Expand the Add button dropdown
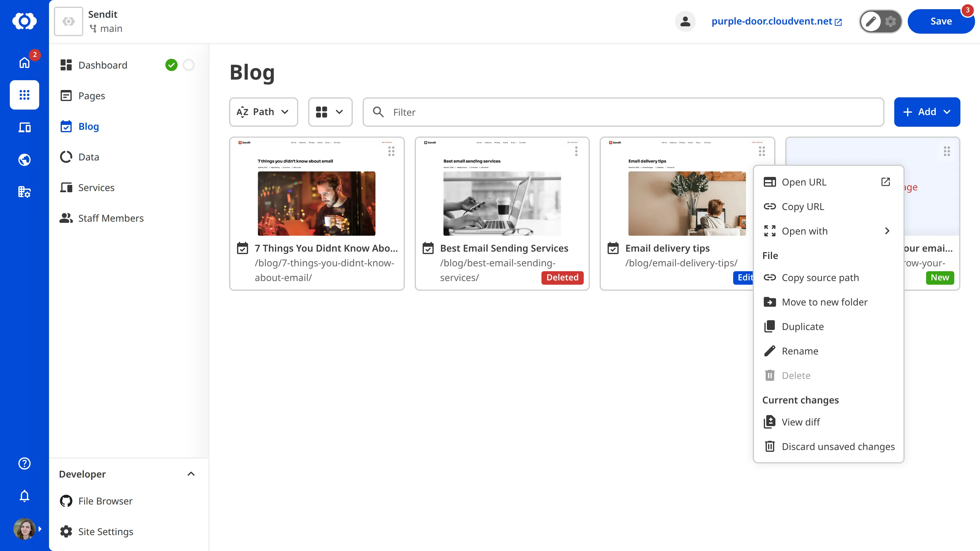Screen dimensions: 980x551 [947, 112]
